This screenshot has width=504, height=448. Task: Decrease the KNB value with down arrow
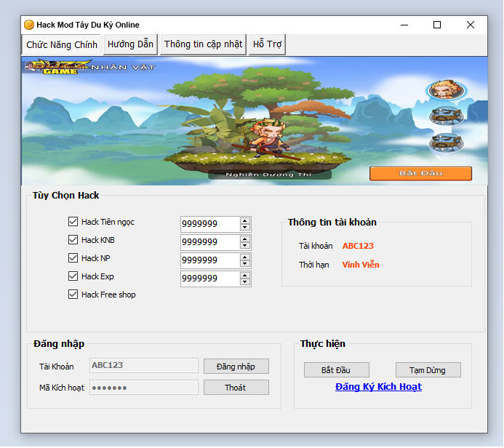245,246
